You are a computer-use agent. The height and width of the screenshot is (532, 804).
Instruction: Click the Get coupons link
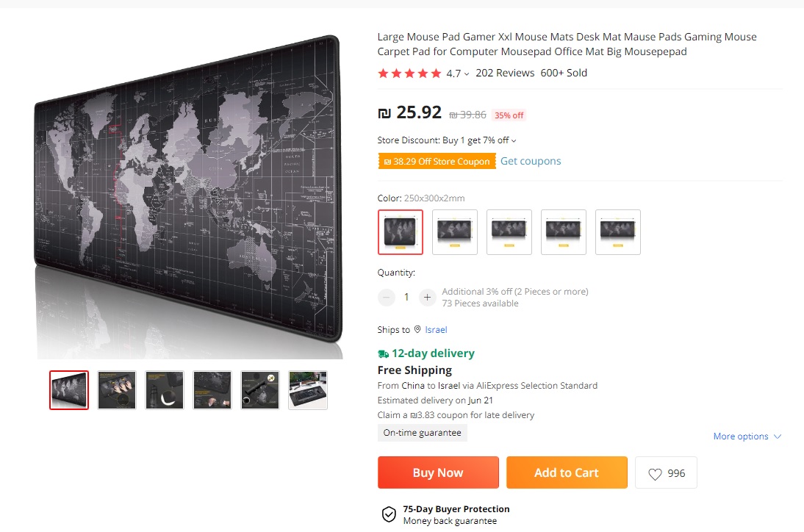(x=531, y=161)
